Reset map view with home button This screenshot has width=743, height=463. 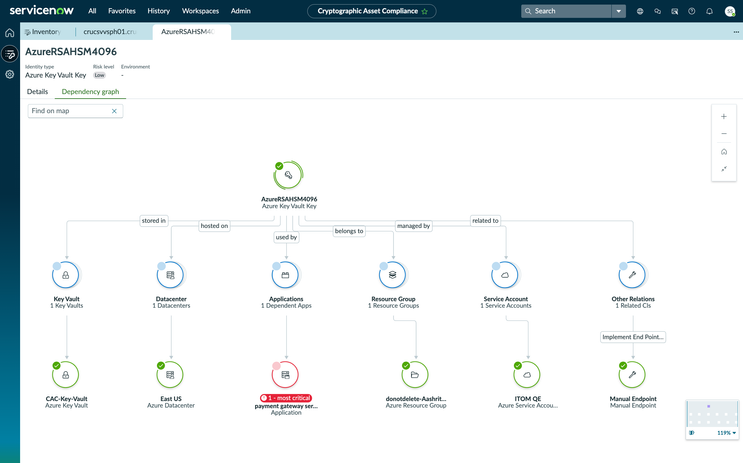724,152
